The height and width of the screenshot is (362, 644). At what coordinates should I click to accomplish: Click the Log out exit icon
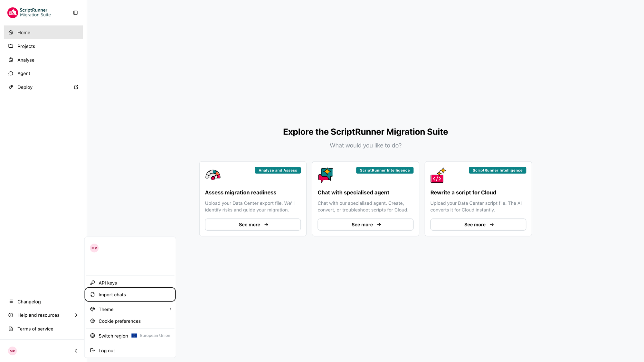click(93, 350)
